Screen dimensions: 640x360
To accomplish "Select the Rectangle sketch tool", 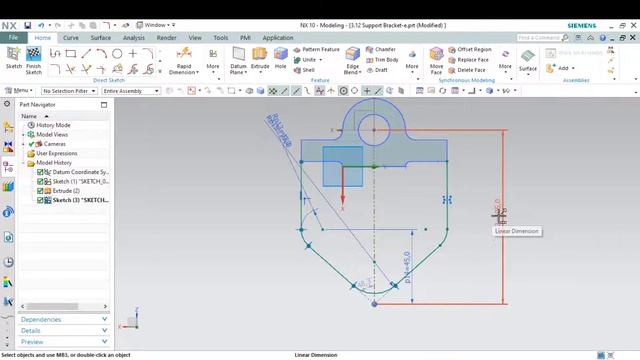I will pyautogui.click(x=71, y=53).
